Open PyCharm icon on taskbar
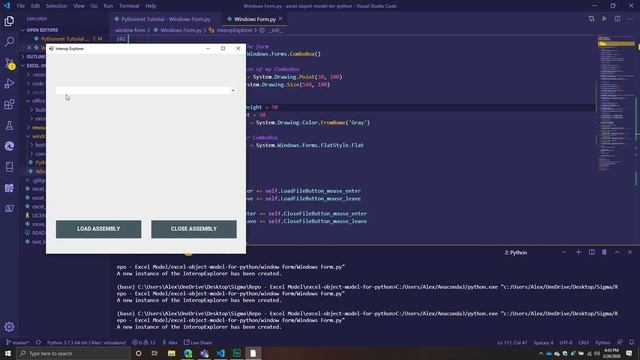This screenshot has width=640, height=360. coord(237,353)
